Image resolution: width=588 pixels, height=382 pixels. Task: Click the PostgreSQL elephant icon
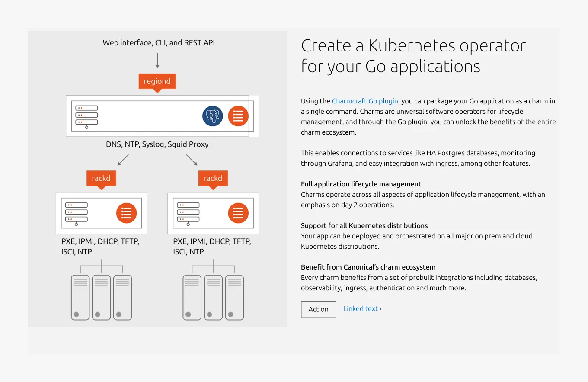coord(213,116)
